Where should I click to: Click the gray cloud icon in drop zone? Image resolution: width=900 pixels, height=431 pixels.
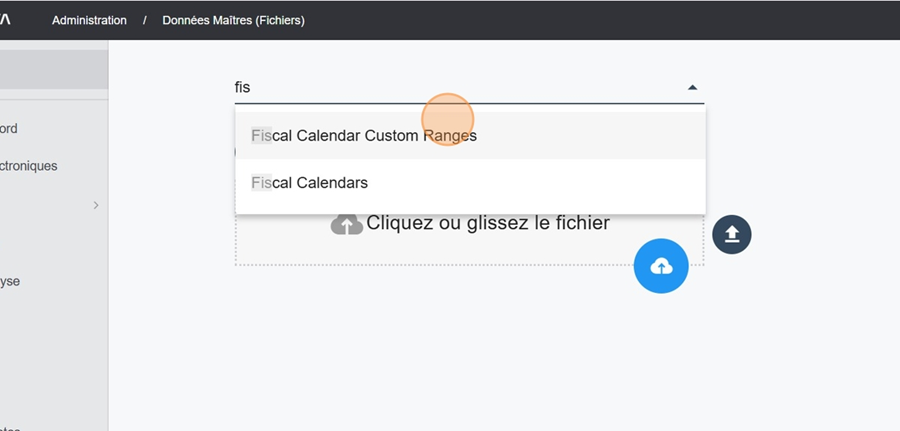tap(347, 224)
